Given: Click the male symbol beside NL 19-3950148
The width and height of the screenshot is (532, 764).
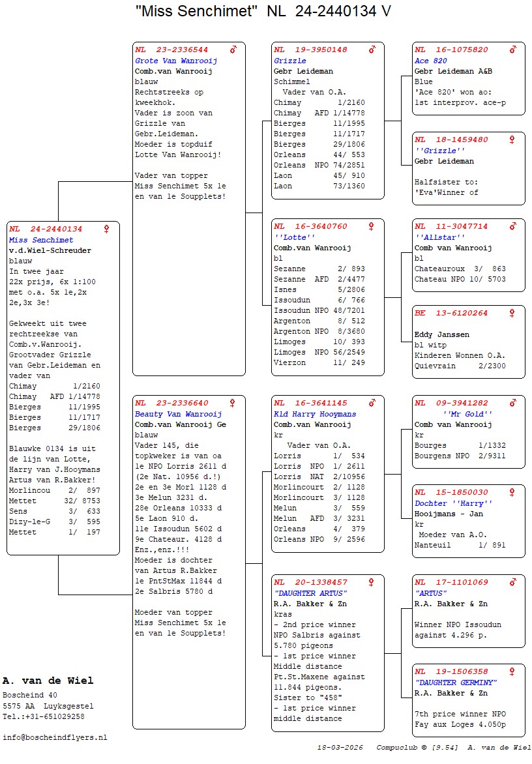Looking at the screenshot, I should click(x=372, y=50).
